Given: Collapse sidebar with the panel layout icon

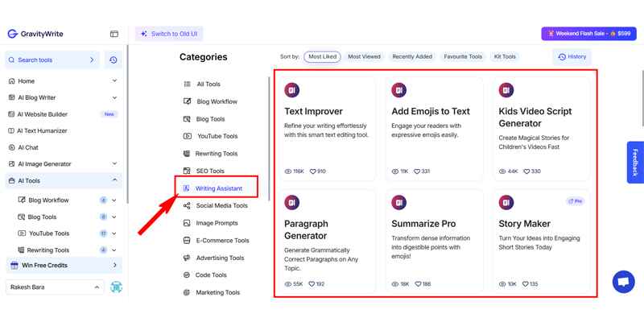Looking at the screenshot, I should click(x=114, y=34).
